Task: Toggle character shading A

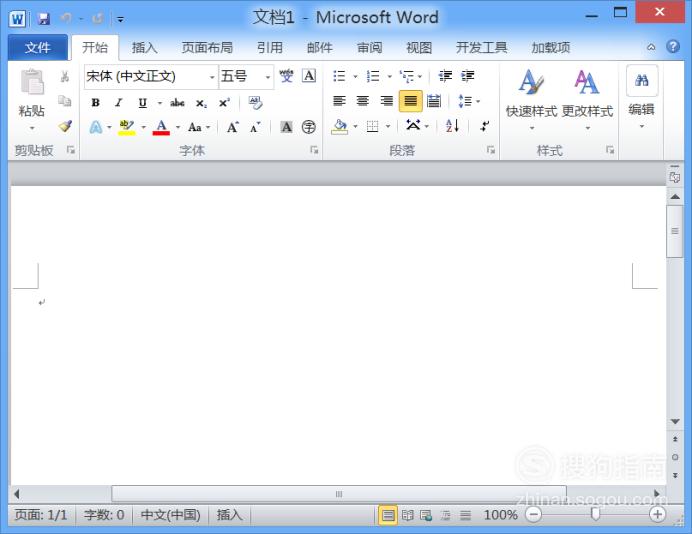Action: pos(286,127)
